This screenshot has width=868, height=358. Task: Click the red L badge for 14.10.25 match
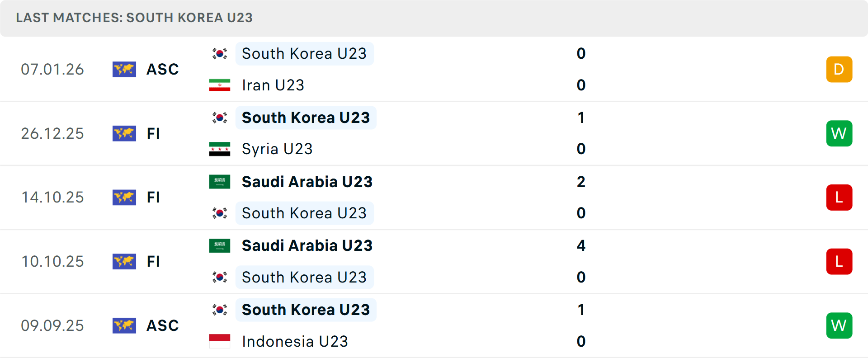[x=839, y=198]
